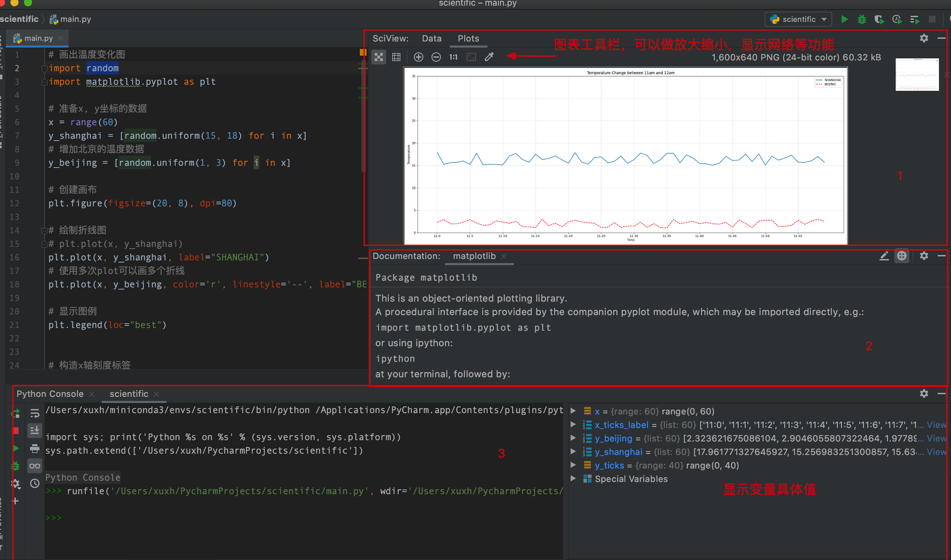Expand Special Variables node
The width and height of the screenshot is (951, 560).
(x=573, y=479)
